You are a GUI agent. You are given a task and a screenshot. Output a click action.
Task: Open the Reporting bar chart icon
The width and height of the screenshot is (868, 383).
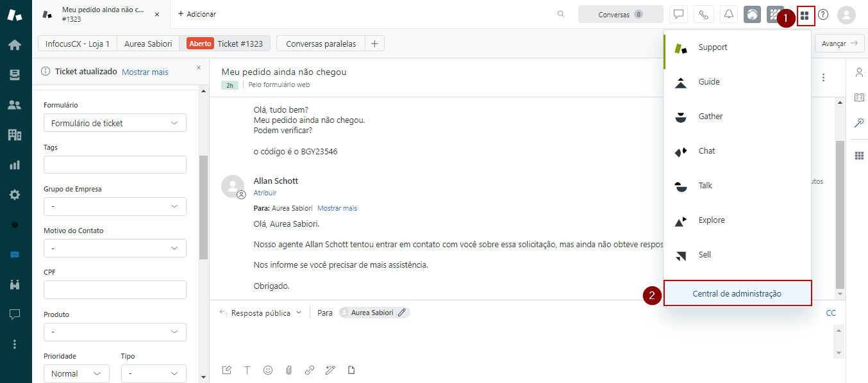point(15,165)
